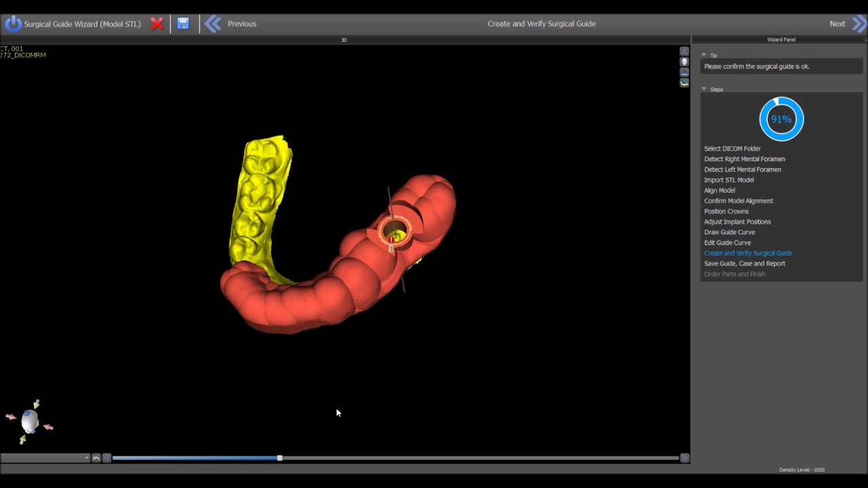Click the 'Wizard Panel' title bar
868x488 pixels.
(781, 40)
